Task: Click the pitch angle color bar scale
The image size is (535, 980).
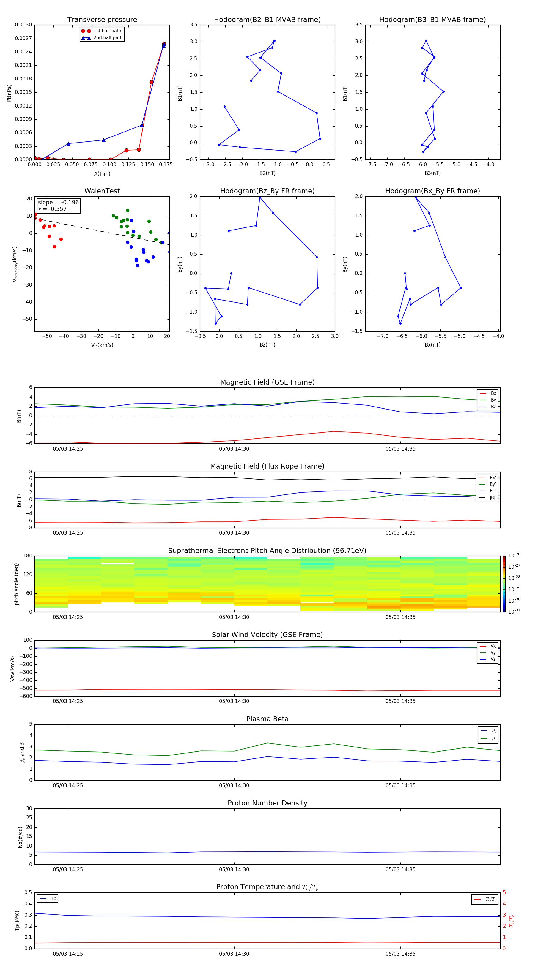Action: (x=504, y=584)
